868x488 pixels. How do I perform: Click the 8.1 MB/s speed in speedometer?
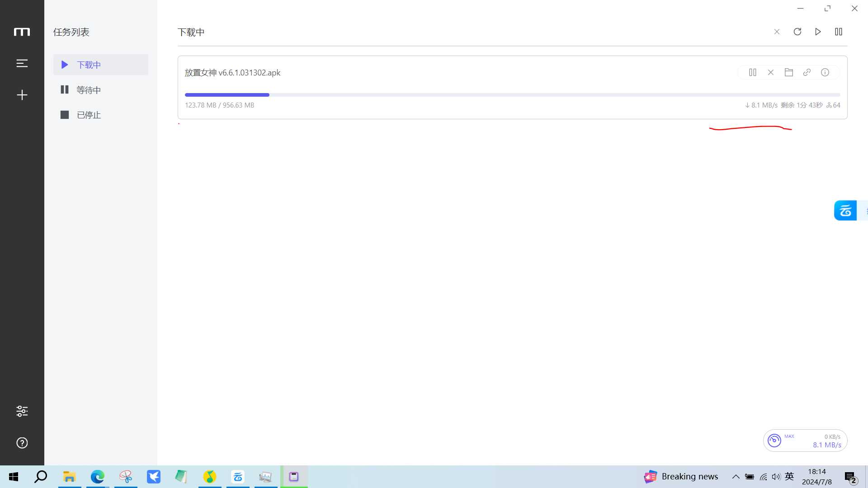[827, 445]
